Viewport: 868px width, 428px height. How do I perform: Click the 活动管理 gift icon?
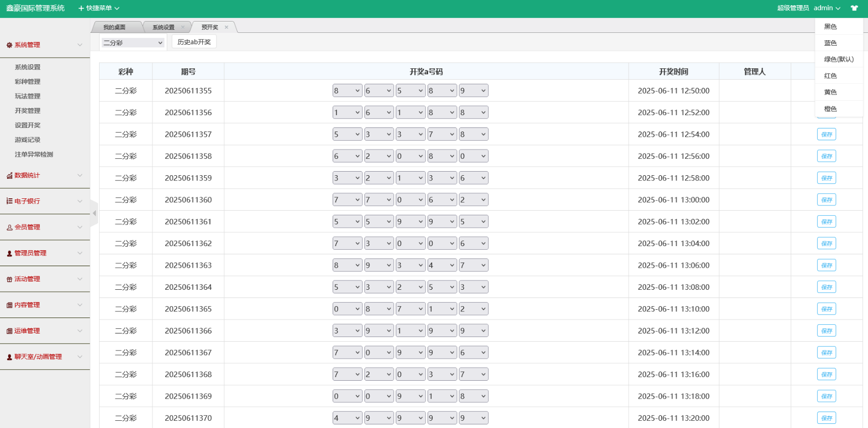[x=9, y=280]
